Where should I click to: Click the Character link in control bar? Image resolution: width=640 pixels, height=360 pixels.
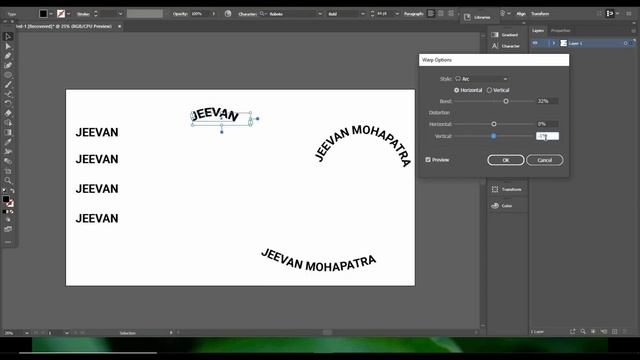point(247,13)
